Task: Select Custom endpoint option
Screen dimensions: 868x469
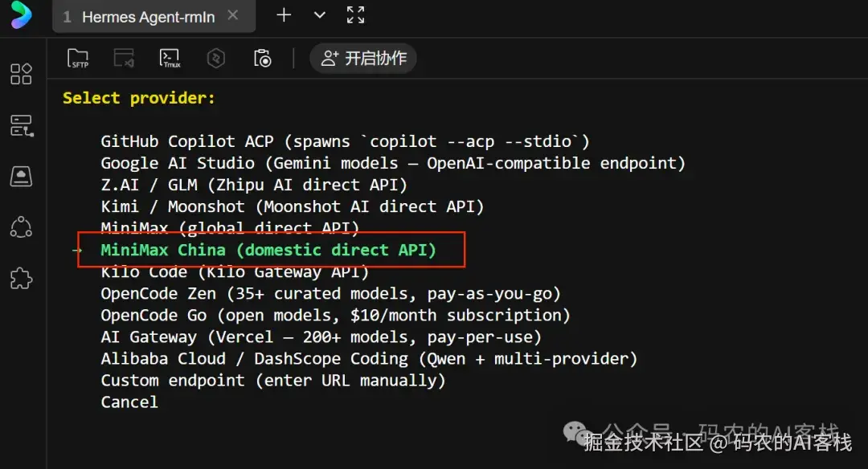Action: (273, 381)
